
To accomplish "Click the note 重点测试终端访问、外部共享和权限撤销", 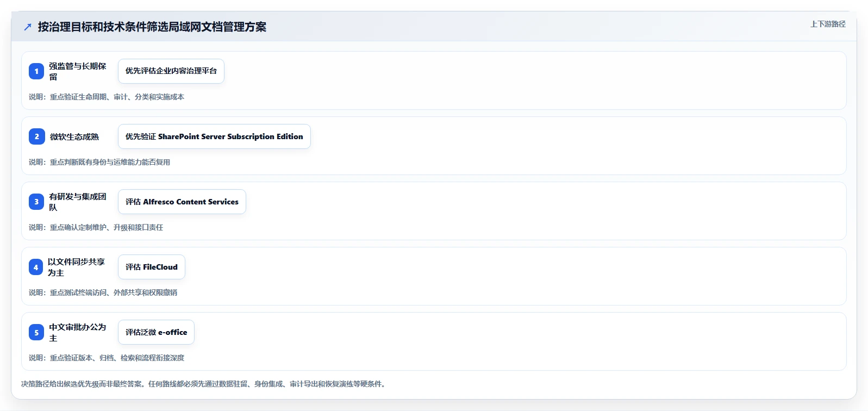I will tap(114, 292).
